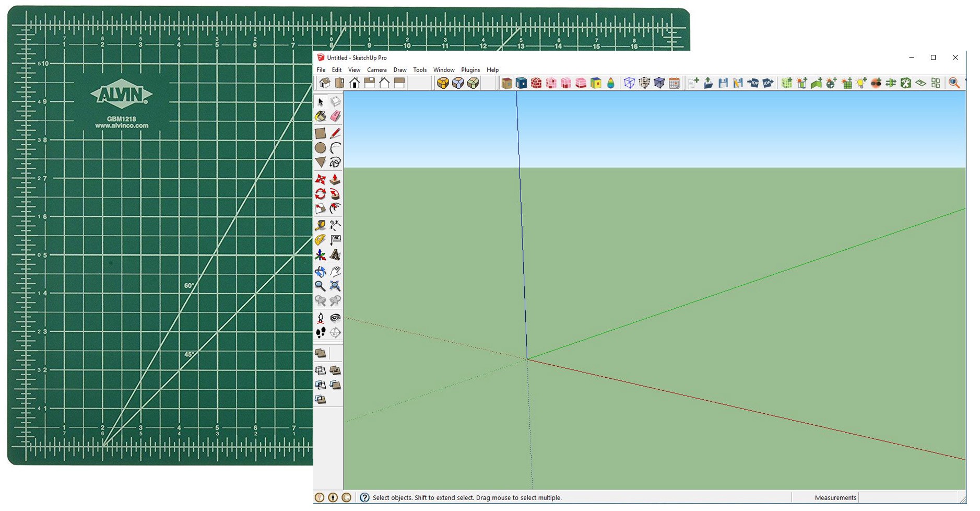Viewport: 980px width, 511px height.
Task: Open the View menu
Action: [354, 70]
